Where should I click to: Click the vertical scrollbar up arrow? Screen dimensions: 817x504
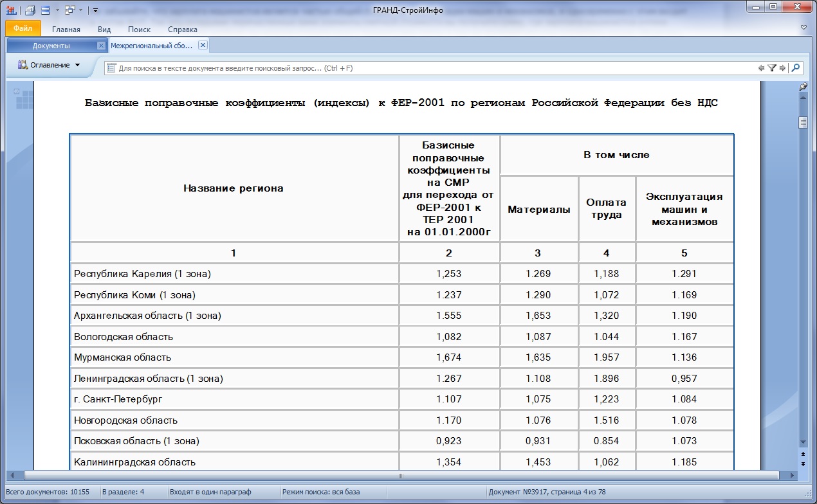tap(803, 98)
